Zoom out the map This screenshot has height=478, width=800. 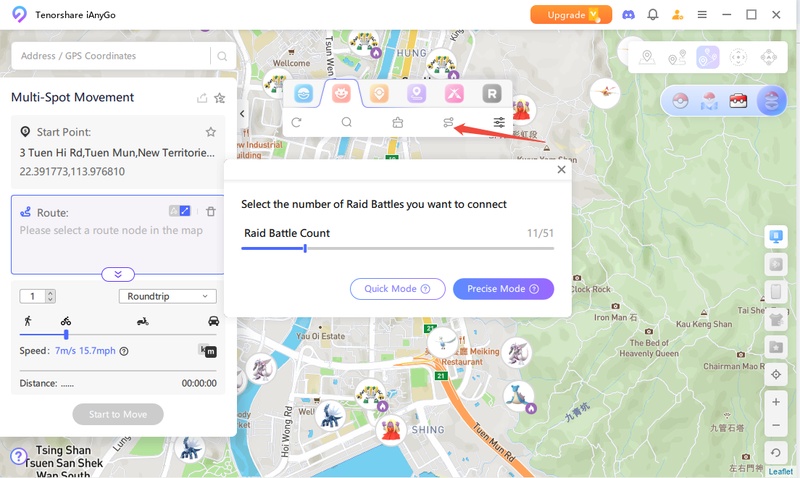[x=776, y=425]
